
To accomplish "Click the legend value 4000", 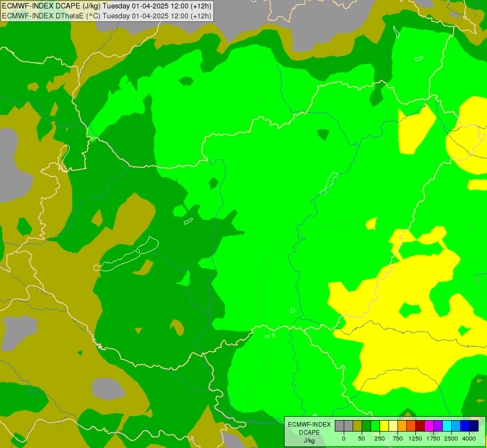I will 469,439.
